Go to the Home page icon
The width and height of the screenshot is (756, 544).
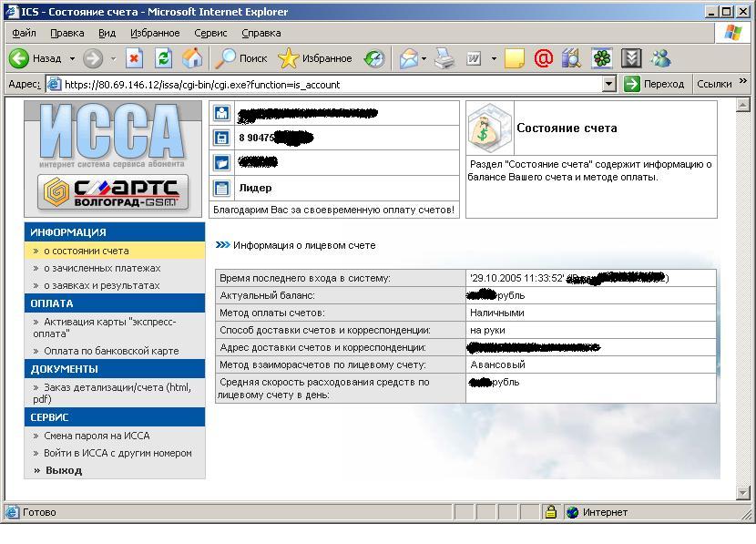192,58
